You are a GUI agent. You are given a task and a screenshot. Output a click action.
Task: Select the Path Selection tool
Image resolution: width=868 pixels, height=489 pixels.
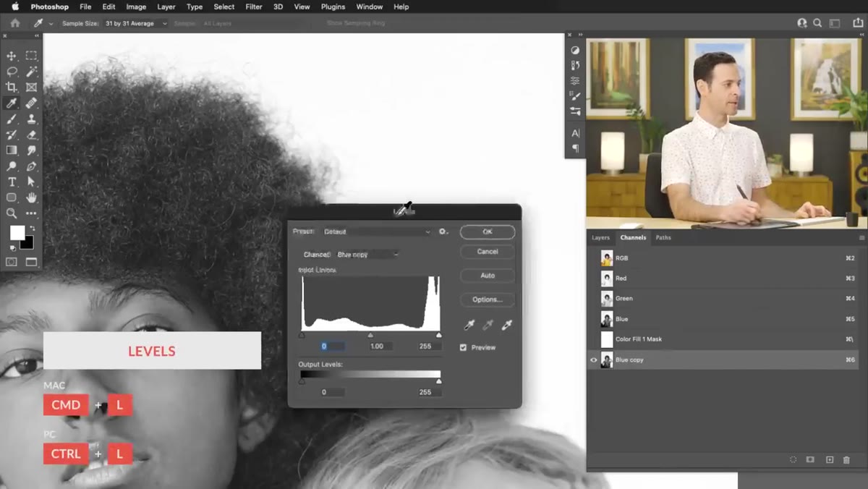pyautogui.click(x=31, y=182)
